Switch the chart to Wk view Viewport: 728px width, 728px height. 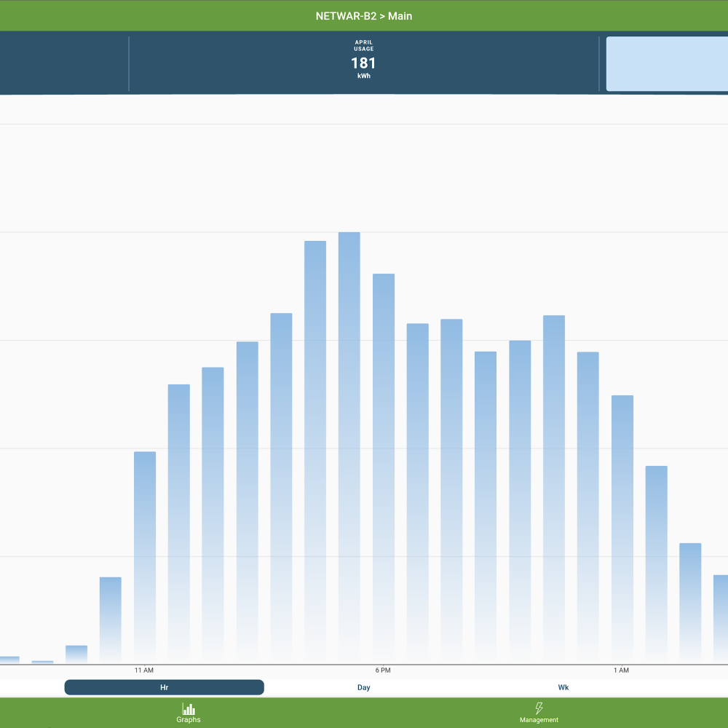click(563, 687)
